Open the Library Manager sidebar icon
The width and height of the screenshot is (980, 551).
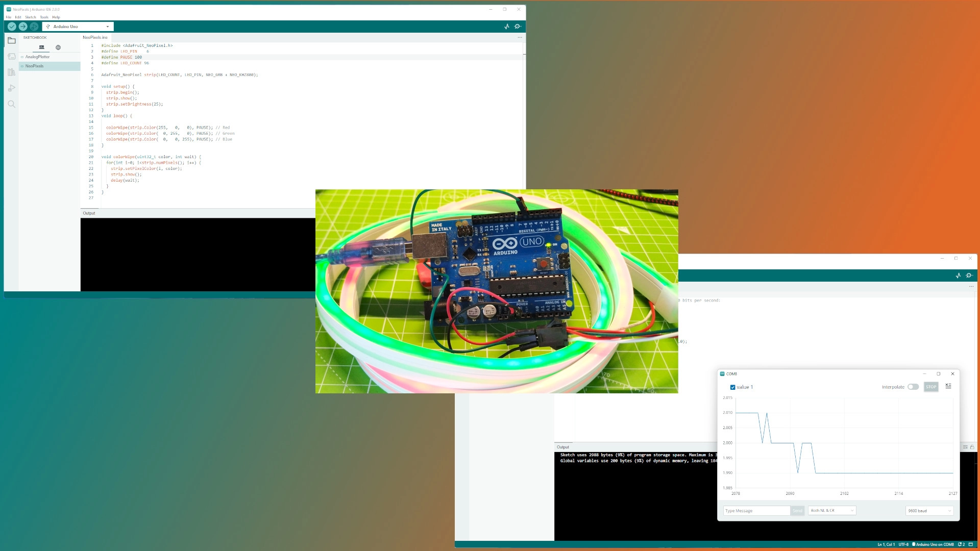tap(11, 72)
